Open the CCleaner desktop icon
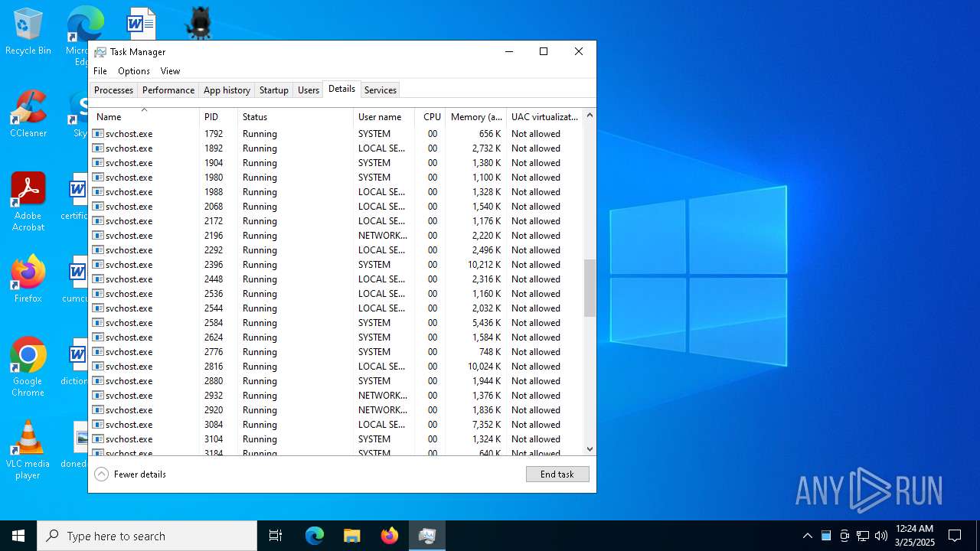Viewport: 980px width, 551px height. click(x=28, y=115)
